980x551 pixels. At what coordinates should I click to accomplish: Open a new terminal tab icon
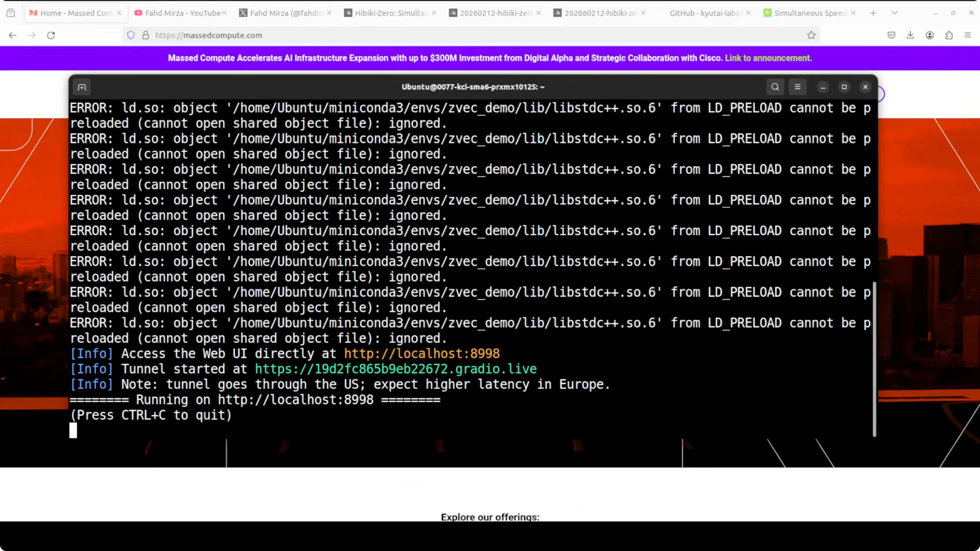point(82,87)
